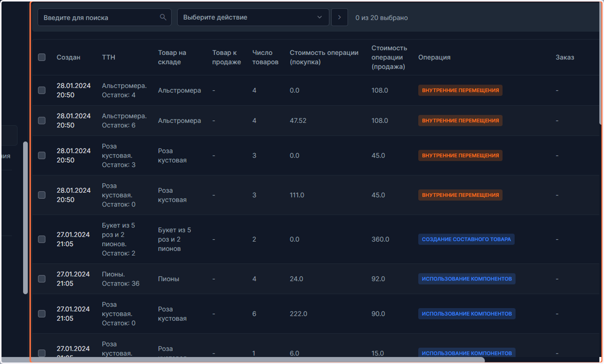
Task: Click "Внутренние перемещения" badge for Роза кустовая Остаток: 3
Action: 460,156
